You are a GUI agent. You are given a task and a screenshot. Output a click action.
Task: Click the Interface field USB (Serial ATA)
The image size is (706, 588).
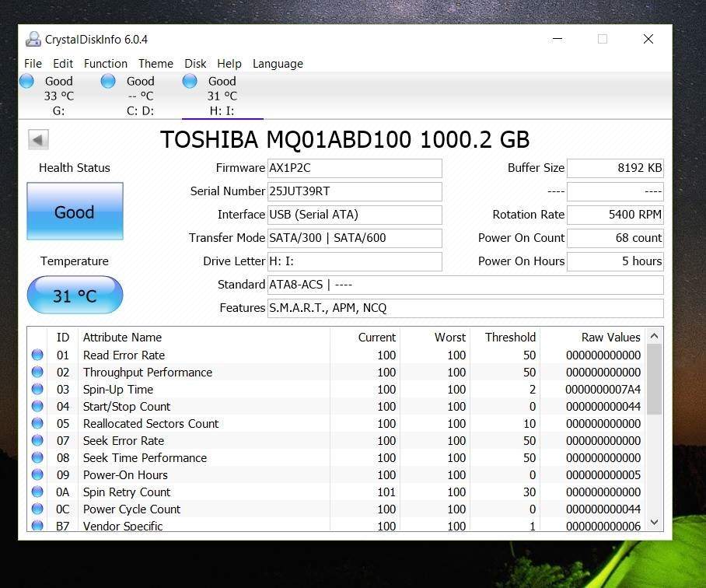[x=355, y=215]
